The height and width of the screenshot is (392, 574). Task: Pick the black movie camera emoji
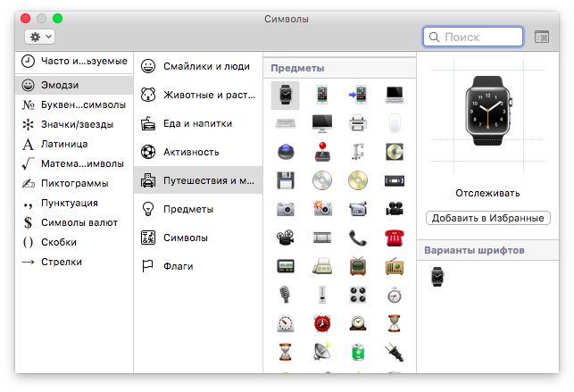pos(395,209)
